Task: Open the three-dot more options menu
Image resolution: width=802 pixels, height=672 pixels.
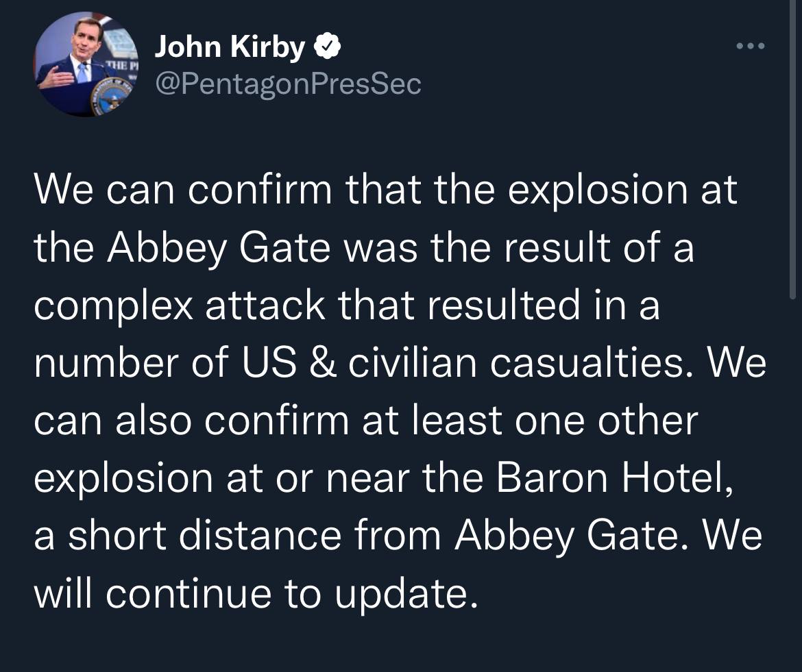Action: pos(751,46)
